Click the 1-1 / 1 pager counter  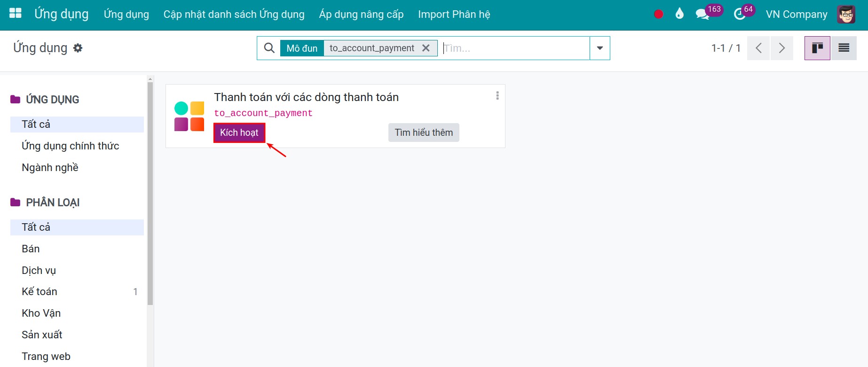coord(726,48)
